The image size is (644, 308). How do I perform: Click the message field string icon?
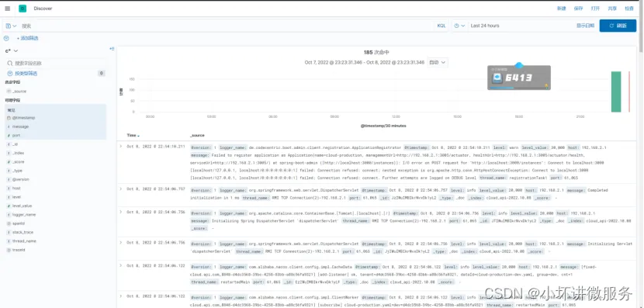[x=9, y=126]
